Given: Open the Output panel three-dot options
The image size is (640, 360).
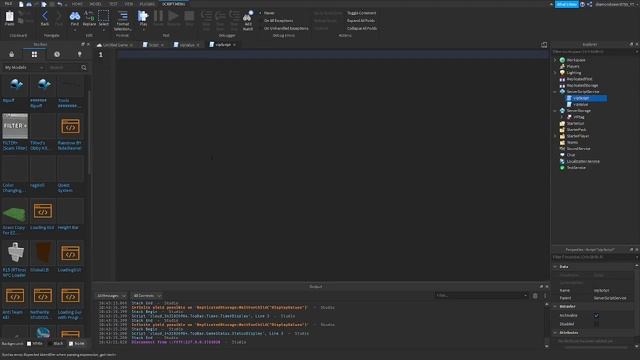Looking at the screenshot, I should (544, 296).
